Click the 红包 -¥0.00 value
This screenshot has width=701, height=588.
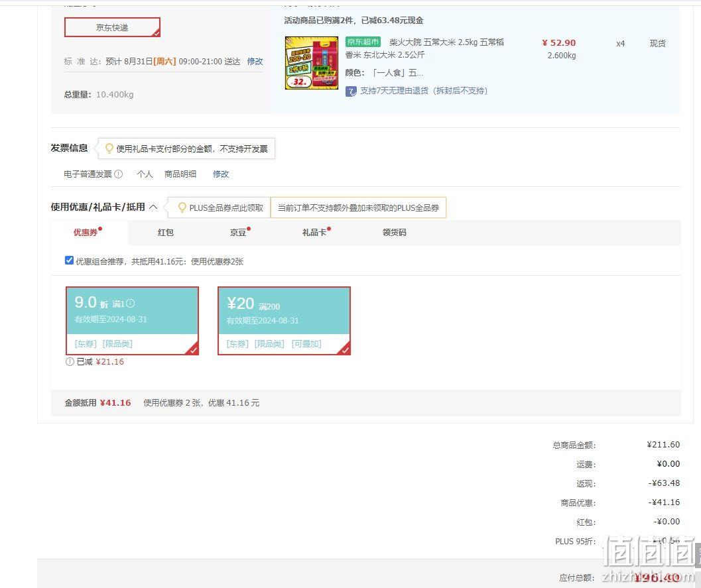pyautogui.click(x=667, y=522)
